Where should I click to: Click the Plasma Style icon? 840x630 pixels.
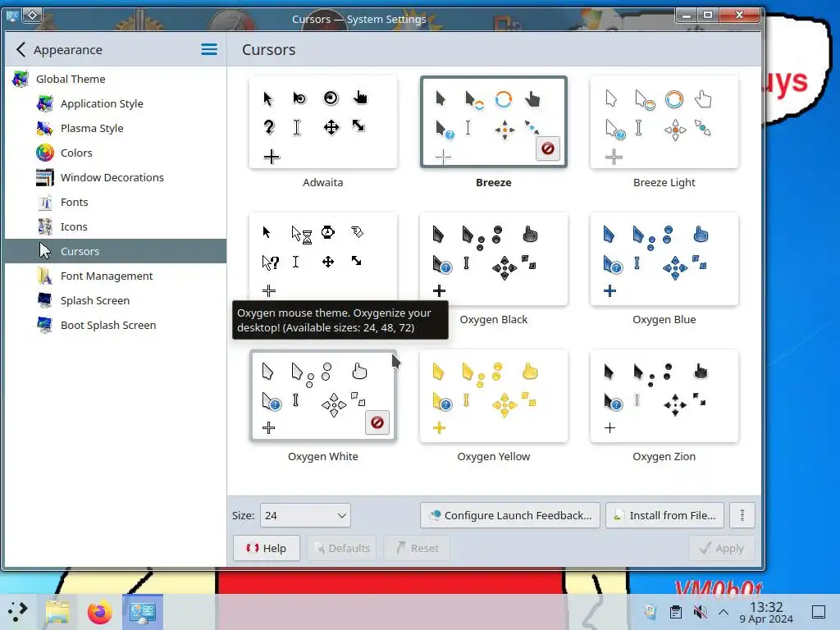(x=45, y=128)
